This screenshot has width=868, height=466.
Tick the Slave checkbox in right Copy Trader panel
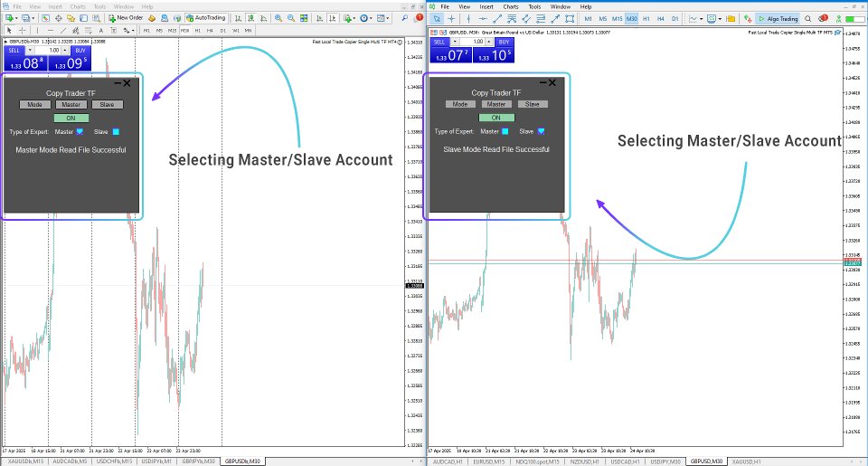(541, 131)
